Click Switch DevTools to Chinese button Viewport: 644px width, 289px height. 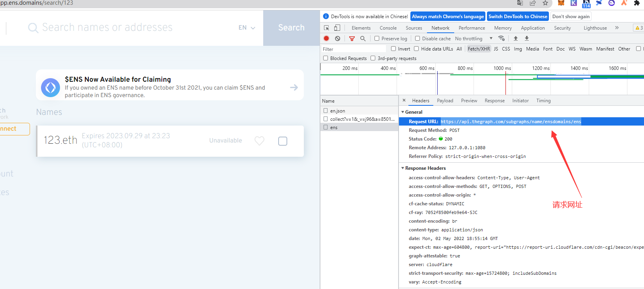(518, 17)
